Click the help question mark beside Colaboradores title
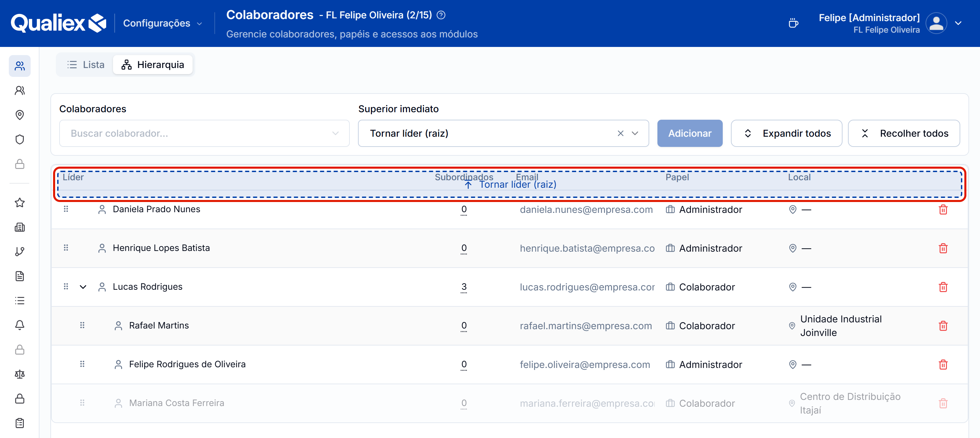This screenshot has width=980, height=438. coord(441,15)
